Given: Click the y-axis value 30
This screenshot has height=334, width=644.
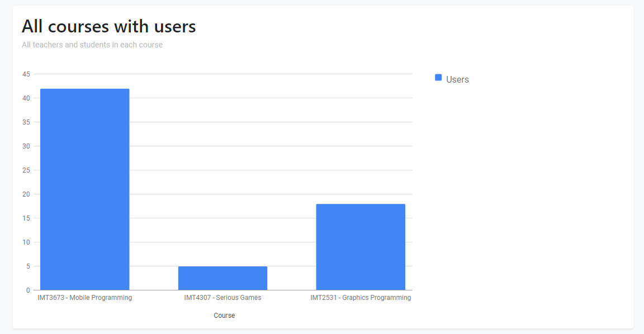Looking at the screenshot, I should pos(26,146).
